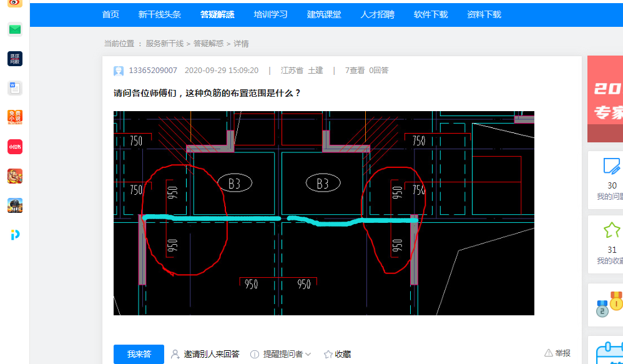Switch to the 培训学习 tab
This screenshot has width=623, height=364.
270,14
